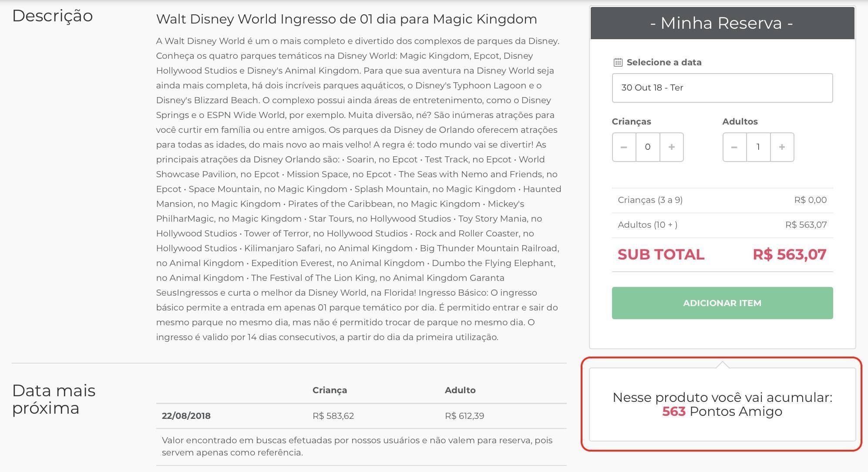868x472 pixels.
Task: Click the Data mais próxima heading
Action: tap(54, 399)
